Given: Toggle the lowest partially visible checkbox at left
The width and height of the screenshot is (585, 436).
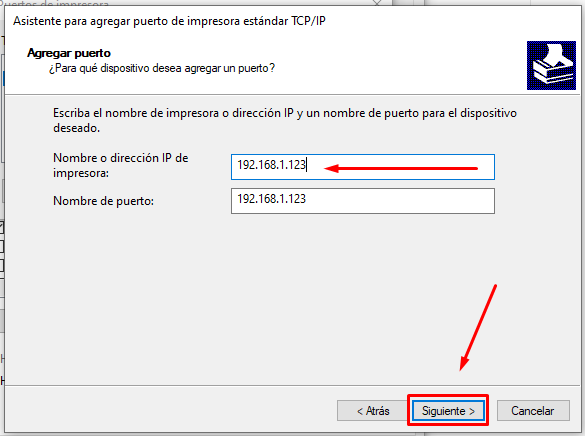Looking at the screenshot, I should [1, 265].
